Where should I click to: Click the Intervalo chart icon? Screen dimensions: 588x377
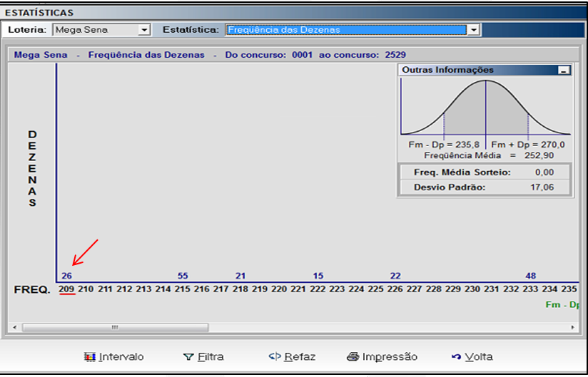click(90, 357)
